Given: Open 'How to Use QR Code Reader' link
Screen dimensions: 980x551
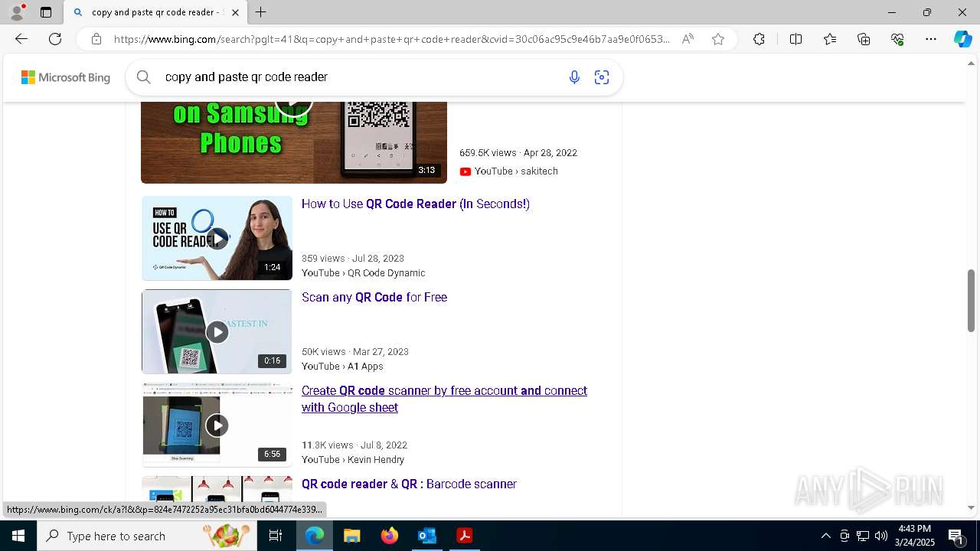Looking at the screenshot, I should [x=416, y=204].
